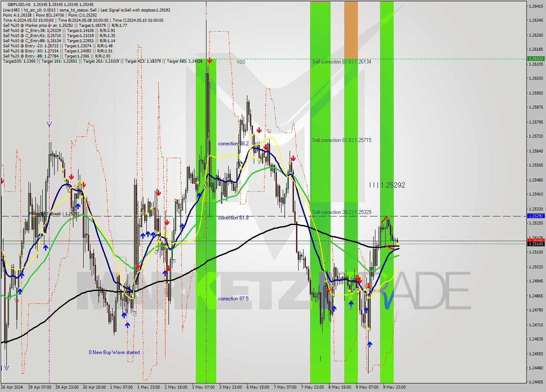Click the red 1.25160 price tag on the axis

point(536,240)
